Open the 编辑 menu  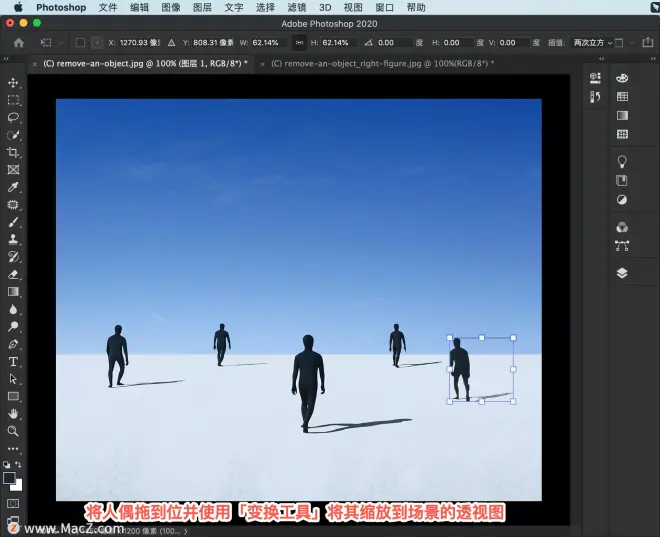(x=139, y=8)
